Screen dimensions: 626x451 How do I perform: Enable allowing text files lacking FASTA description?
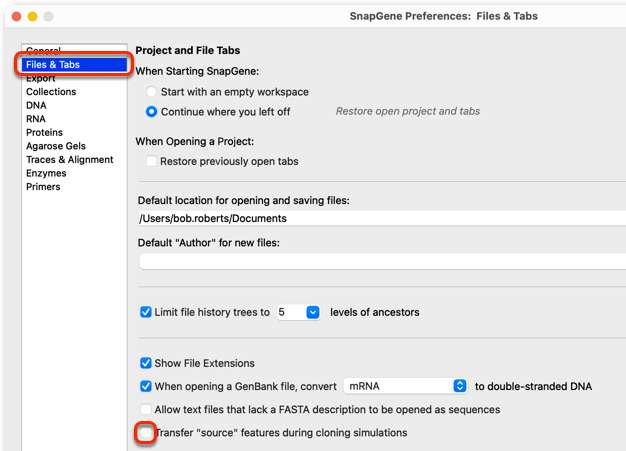(146, 409)
